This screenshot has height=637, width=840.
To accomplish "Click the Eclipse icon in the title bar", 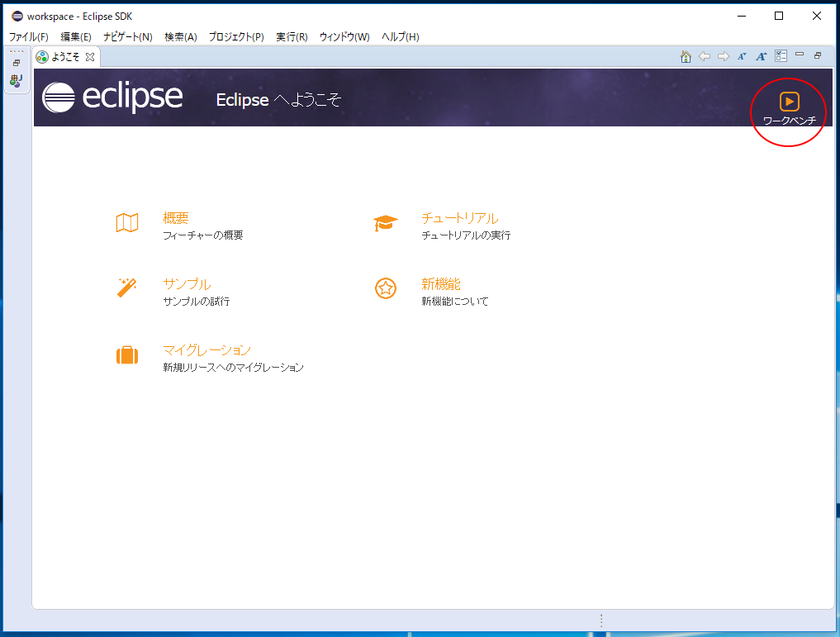I will (x=17, y=16).
